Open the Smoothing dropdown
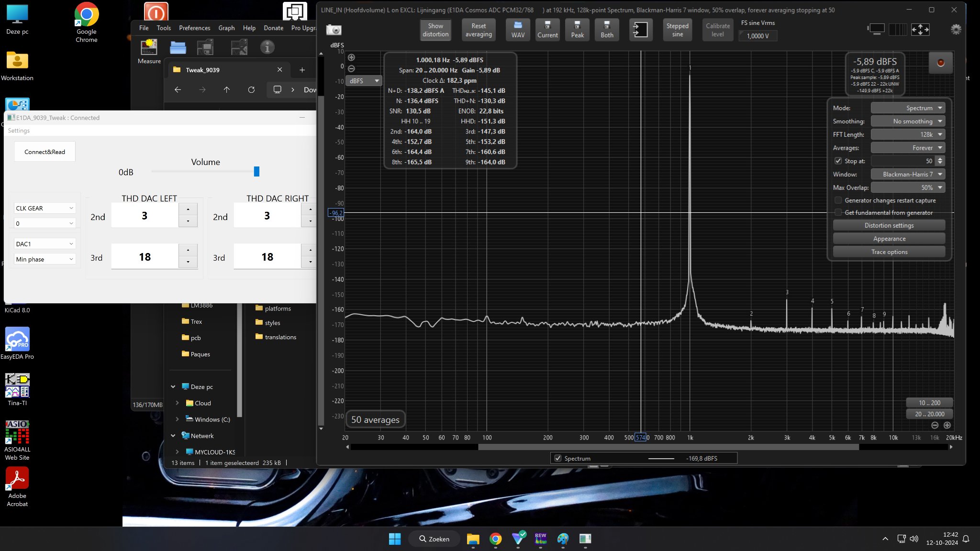980x551 pixels. (908, 121)
